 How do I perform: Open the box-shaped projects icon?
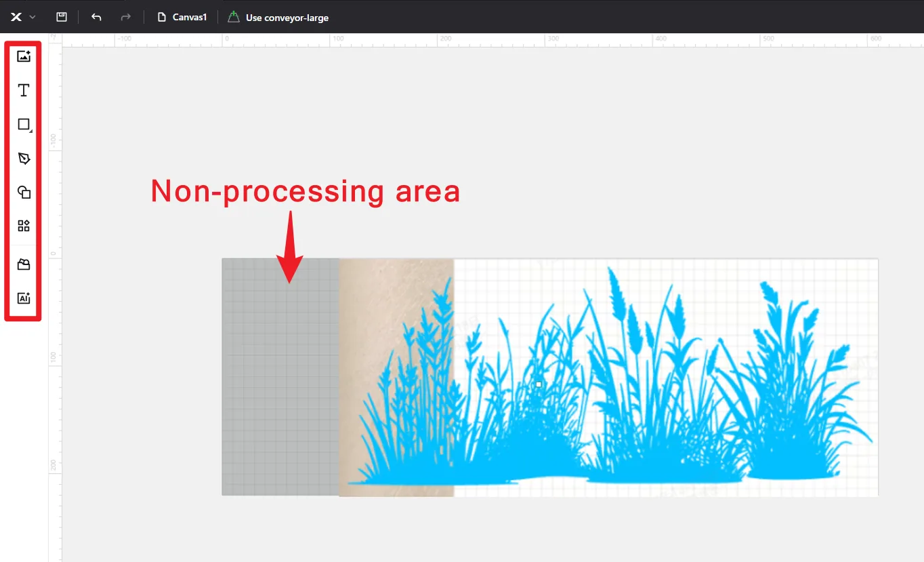24,264
